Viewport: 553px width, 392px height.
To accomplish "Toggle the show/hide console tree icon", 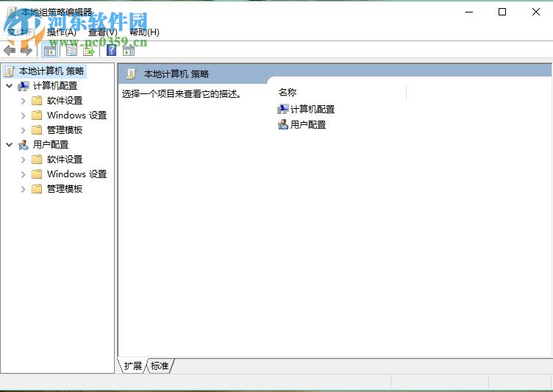I will [x=50, y=51].
